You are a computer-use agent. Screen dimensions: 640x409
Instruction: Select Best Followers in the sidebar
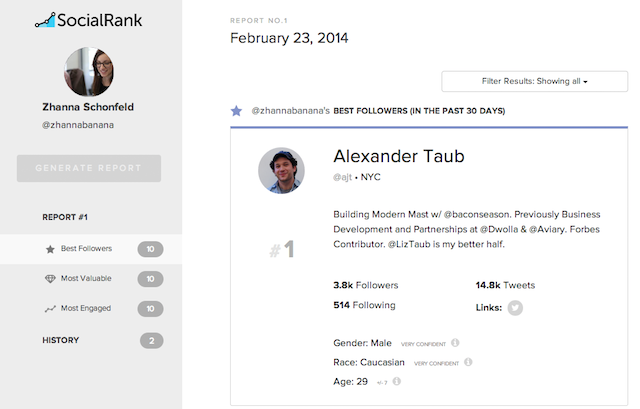pos(85,249)
